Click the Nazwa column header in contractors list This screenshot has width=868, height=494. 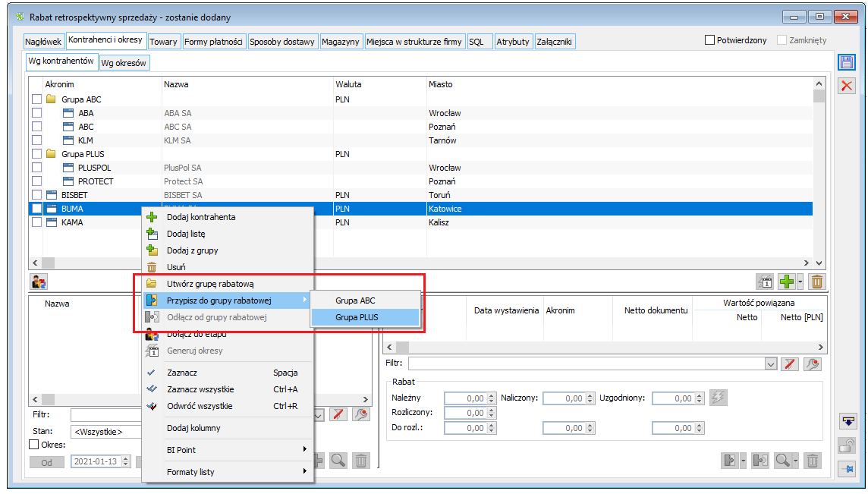click(x=176, y=84)
